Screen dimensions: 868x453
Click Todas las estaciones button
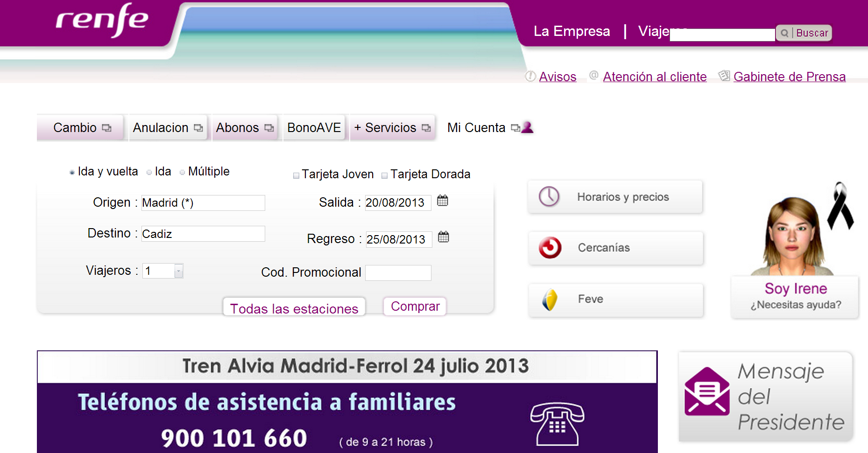pyautogui.click(x=294, y=308)
